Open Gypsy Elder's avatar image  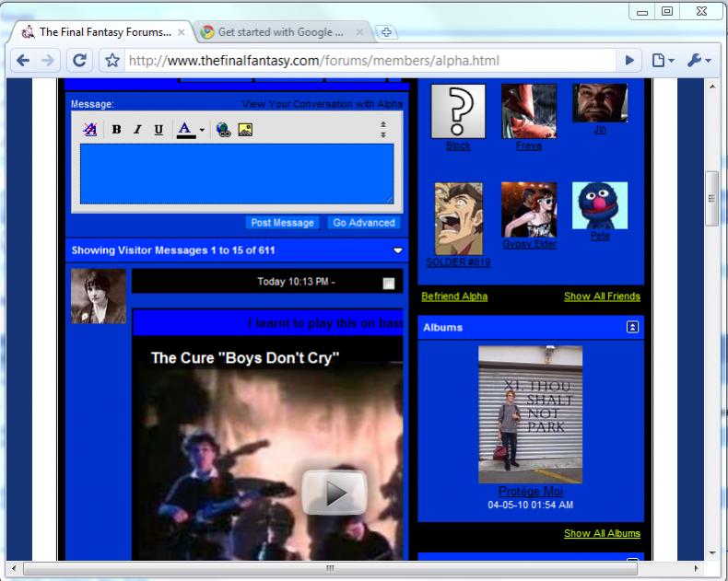529,210
